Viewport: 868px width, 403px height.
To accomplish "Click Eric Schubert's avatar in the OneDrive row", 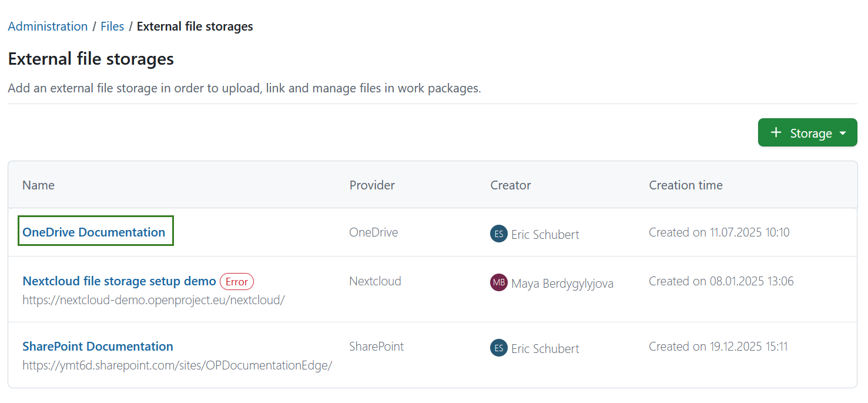I will [x=498, y=234].
